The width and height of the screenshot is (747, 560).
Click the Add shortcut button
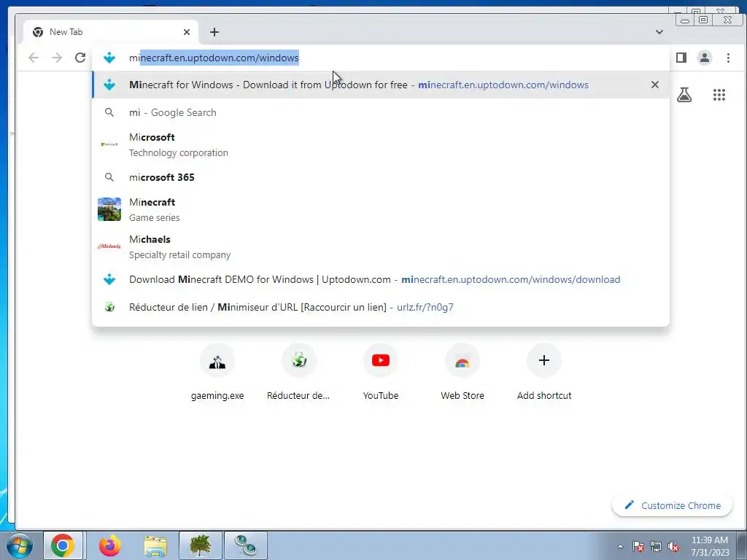coord(544,372)
